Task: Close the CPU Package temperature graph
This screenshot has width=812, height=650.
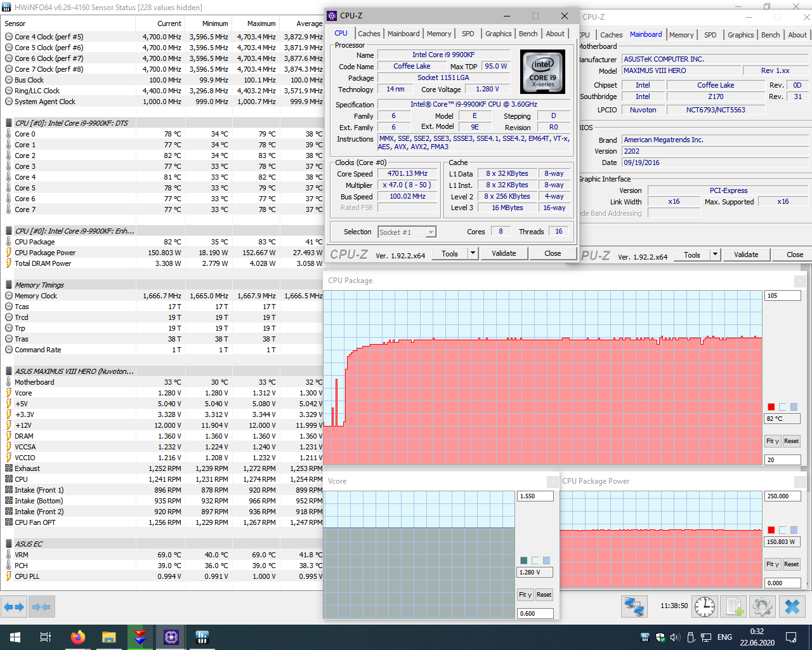Action: (801, 281)
